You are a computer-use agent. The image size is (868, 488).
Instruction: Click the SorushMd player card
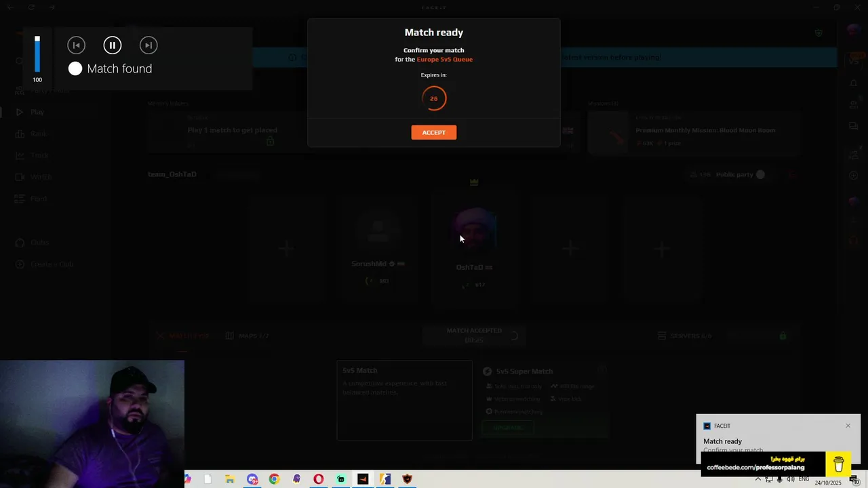pos(378,251)
